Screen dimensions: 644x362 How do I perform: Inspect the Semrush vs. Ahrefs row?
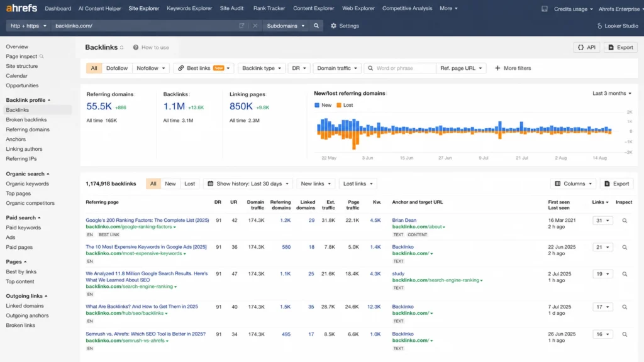625,334
